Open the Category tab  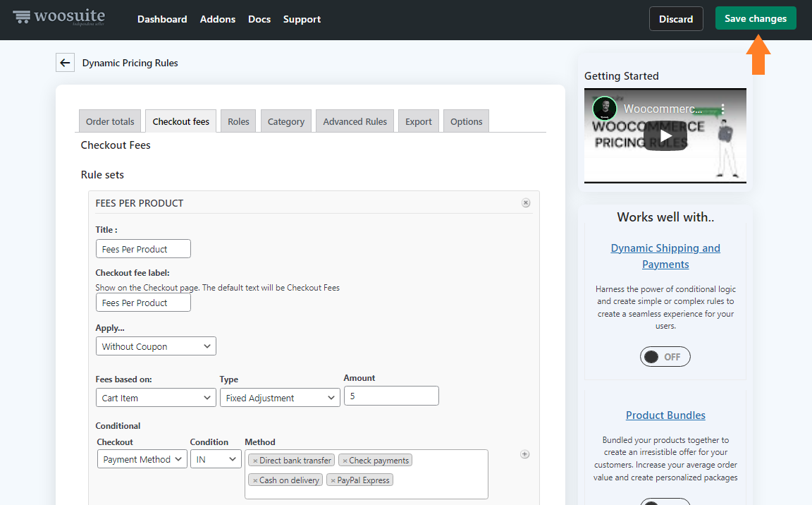[x=286, y=121]
